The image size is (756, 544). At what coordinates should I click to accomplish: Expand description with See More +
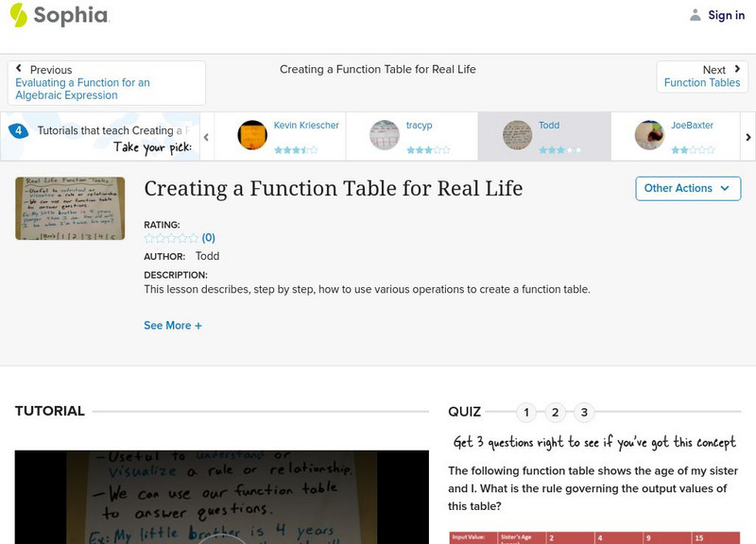(173, 326)
